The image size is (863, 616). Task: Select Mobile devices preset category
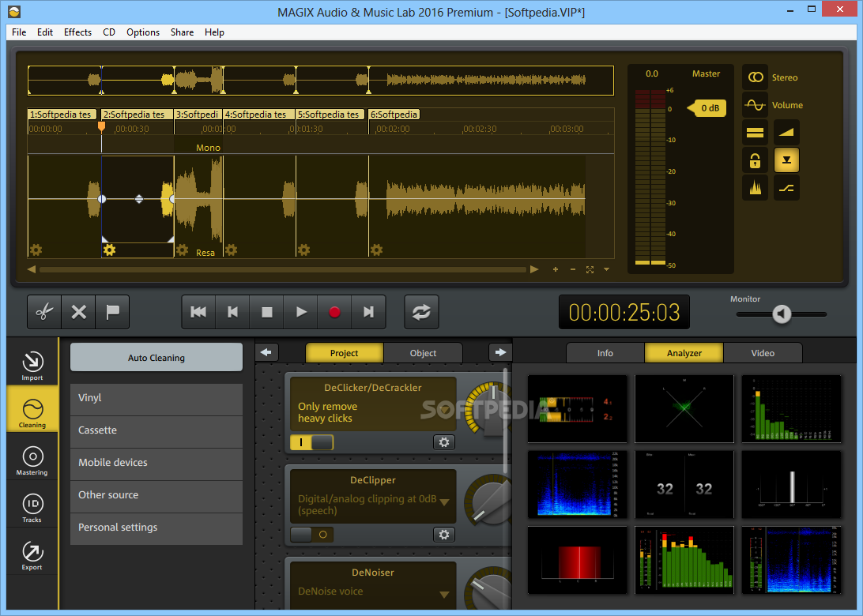[156, 463]
